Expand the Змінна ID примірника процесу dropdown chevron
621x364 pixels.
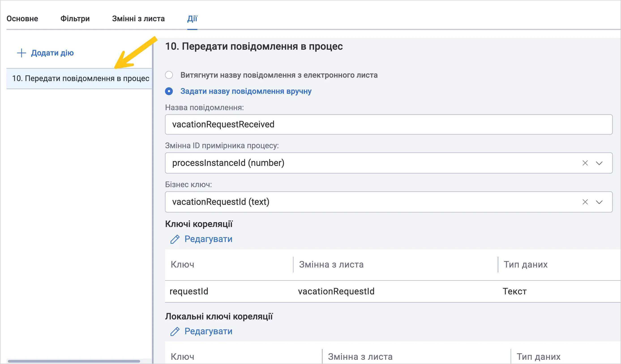coord(599,163)
